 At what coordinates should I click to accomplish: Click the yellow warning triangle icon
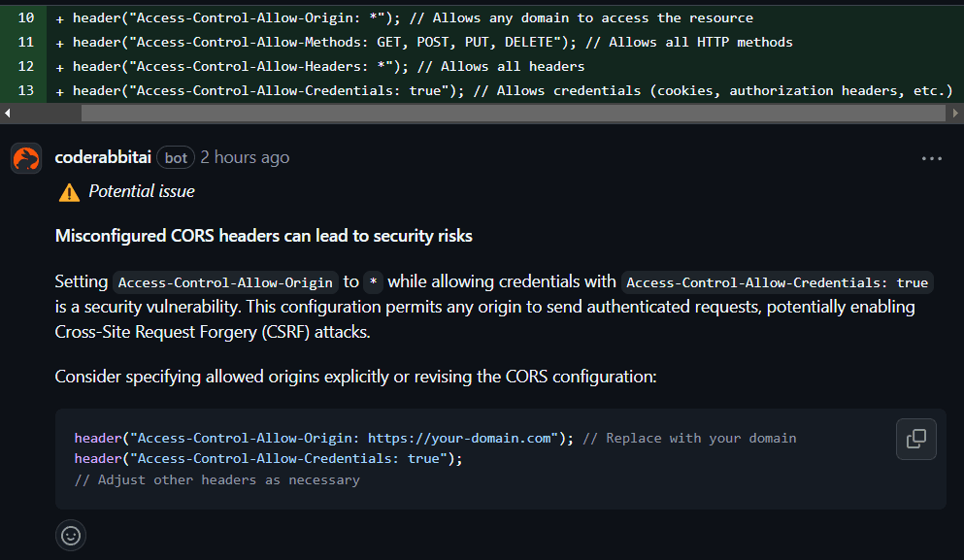click(x=69, y=192)
